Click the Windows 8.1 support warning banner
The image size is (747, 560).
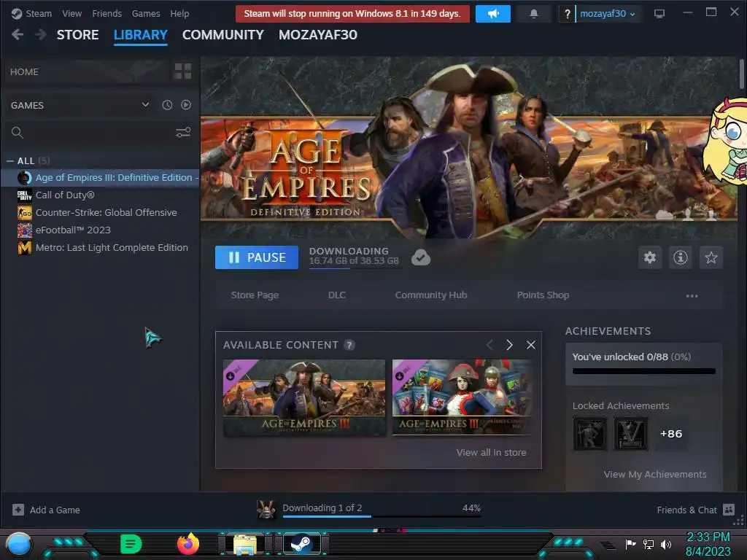click(352, 14)
